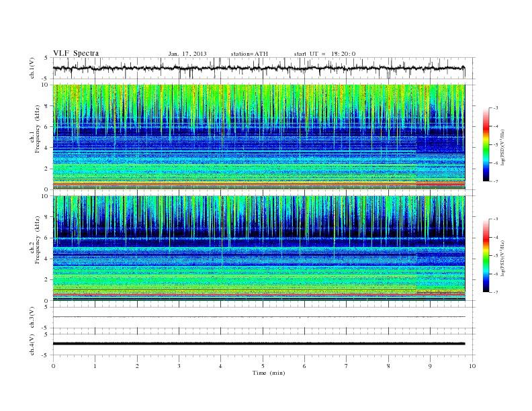Click the "-3" label on ch.1 color bar

click(x=496, y=108)
